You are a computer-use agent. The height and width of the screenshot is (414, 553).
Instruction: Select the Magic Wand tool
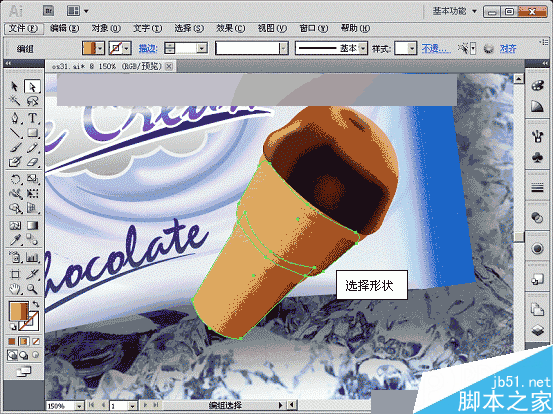click(x=14, y=101)
